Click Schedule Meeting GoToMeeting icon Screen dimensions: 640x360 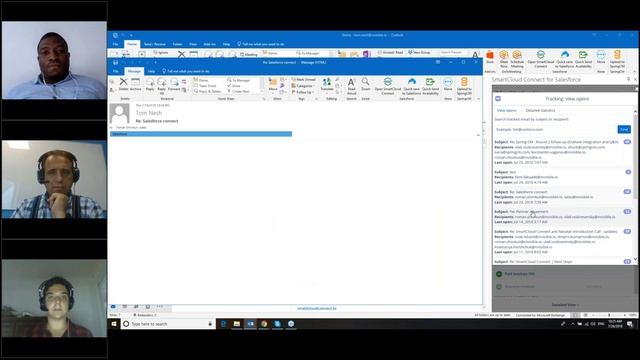[517, 59]
